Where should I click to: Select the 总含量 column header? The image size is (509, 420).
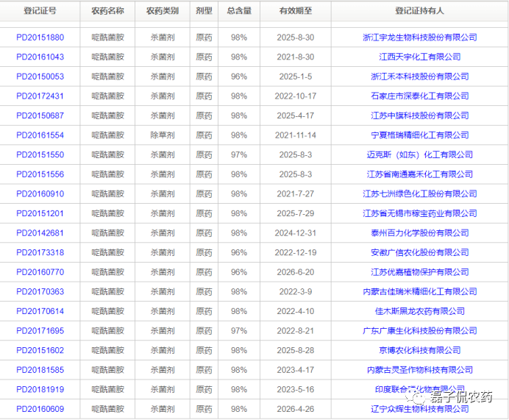(239, 11)
